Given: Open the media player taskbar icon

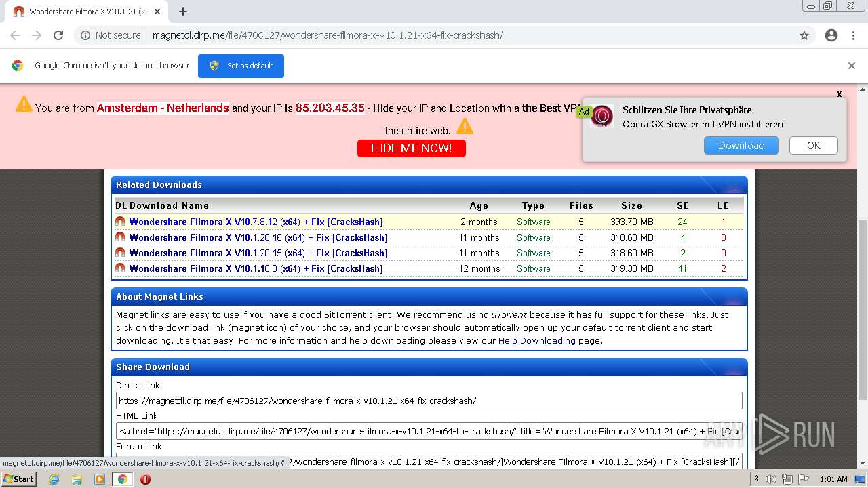Looking at the screenshot, I should point(100,479).
